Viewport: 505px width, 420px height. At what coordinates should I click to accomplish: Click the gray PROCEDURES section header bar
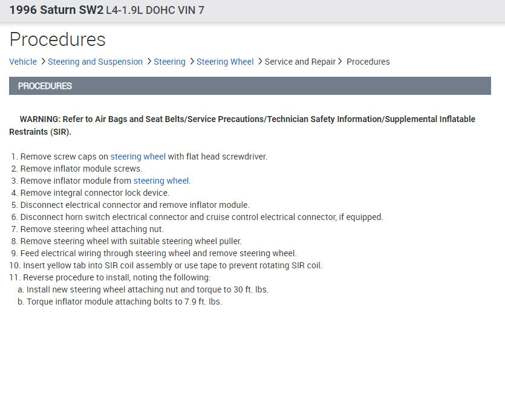tap(250, 86)
